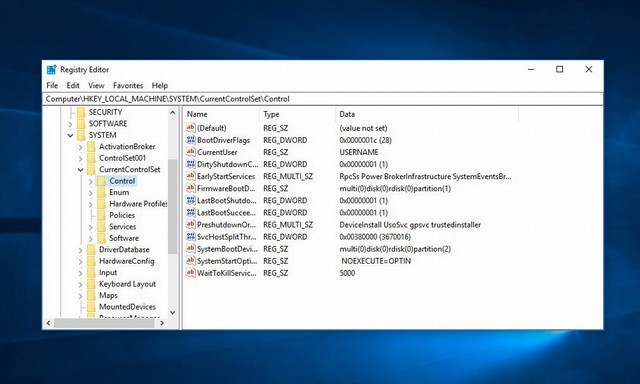Select the Input key in tree
Viewport: 640px width, 384px height.
pyautogui.click(x=108, y=273)
